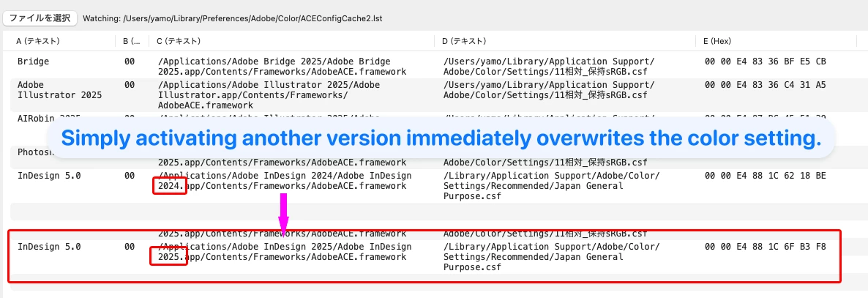Select the C (テキスト) column header

[x=179, y=41]
